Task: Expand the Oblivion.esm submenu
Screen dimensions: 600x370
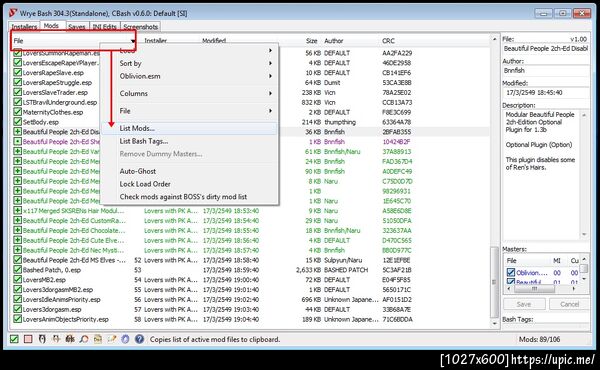Action: point(189,76)
